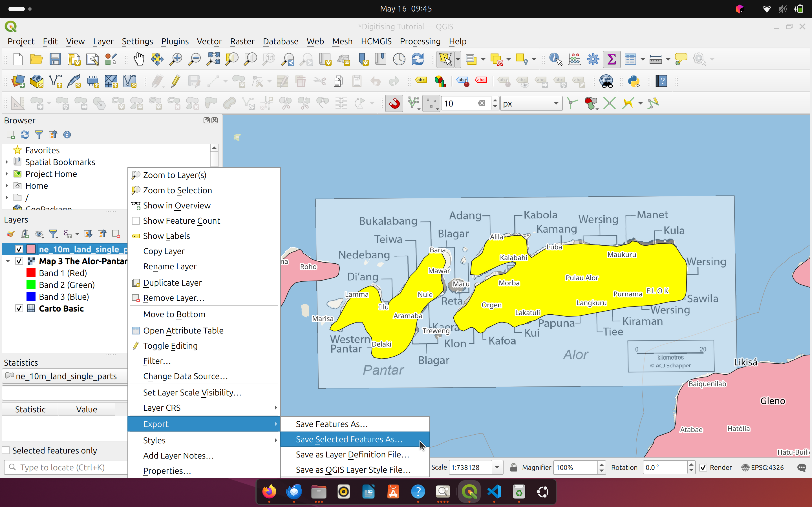Viewport: 812px width, 507px height.
Task: Click Open Attribute Table entry
Action: pyautogui.click(x=183, y=331)
